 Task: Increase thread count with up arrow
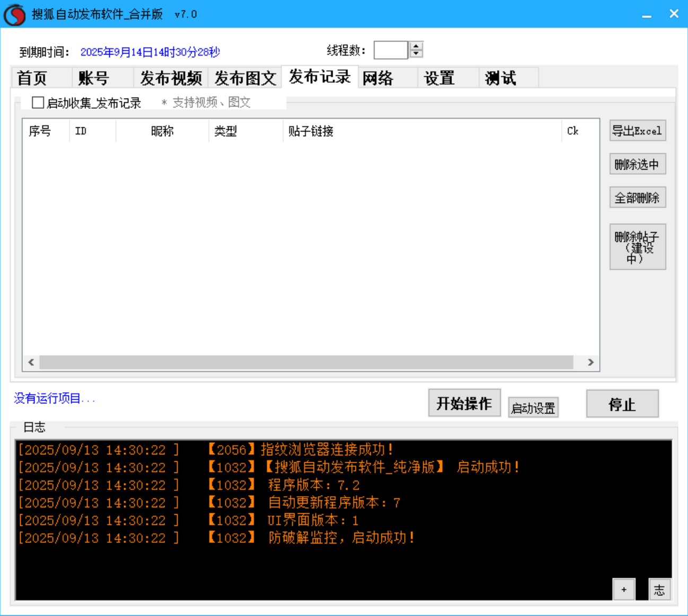416,46
